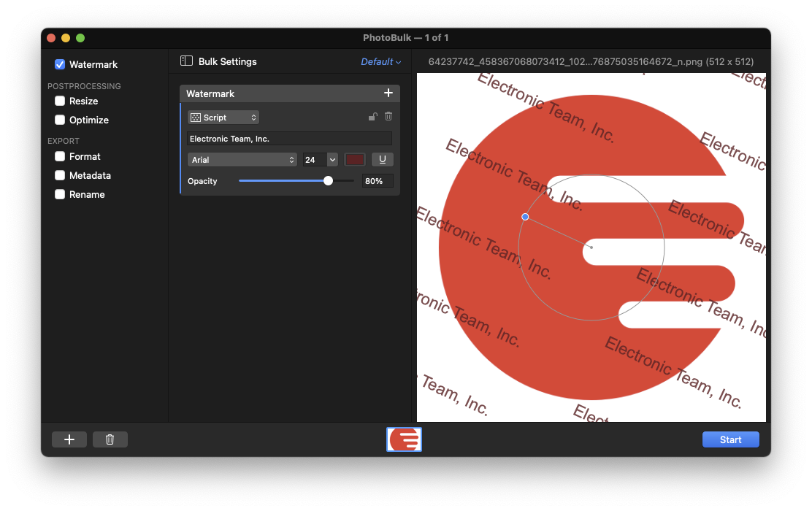Click the Opacity label

pyautogui.click(x=202, y=181)
